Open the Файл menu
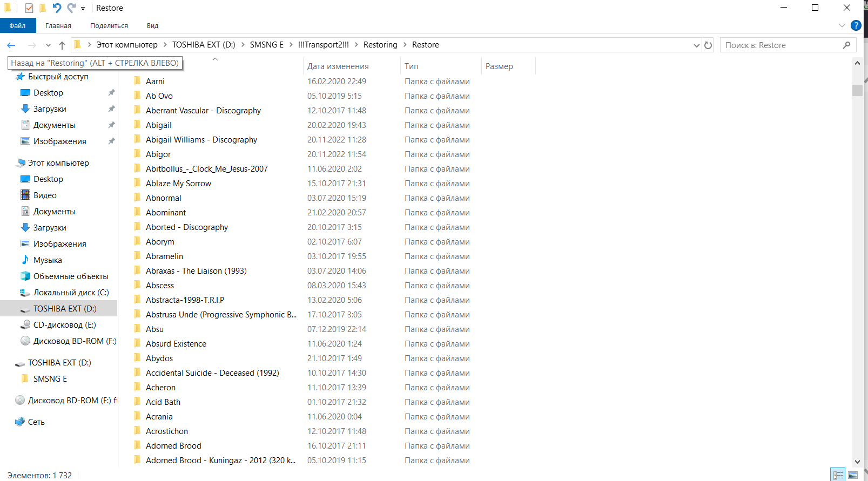Viewport: 868px width, 481px height. click(18, 25)
